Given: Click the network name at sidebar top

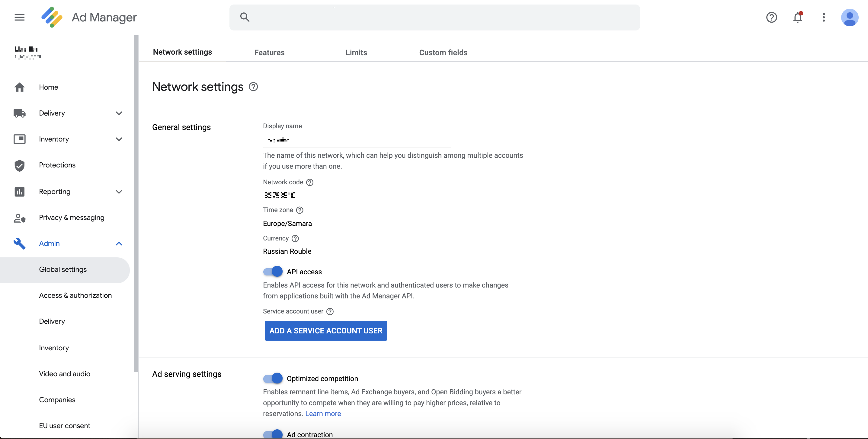Looking at the screenshot, I should point(28,52).
